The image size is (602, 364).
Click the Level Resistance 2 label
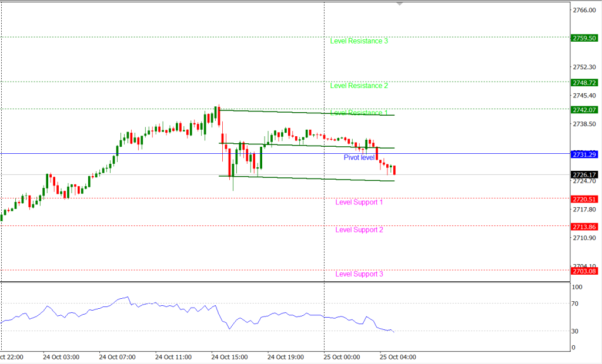click(x=359, y=86)
